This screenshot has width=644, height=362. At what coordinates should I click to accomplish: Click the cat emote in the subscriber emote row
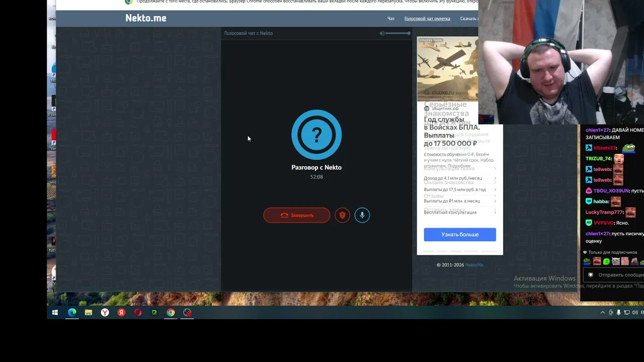click(615, 261)
